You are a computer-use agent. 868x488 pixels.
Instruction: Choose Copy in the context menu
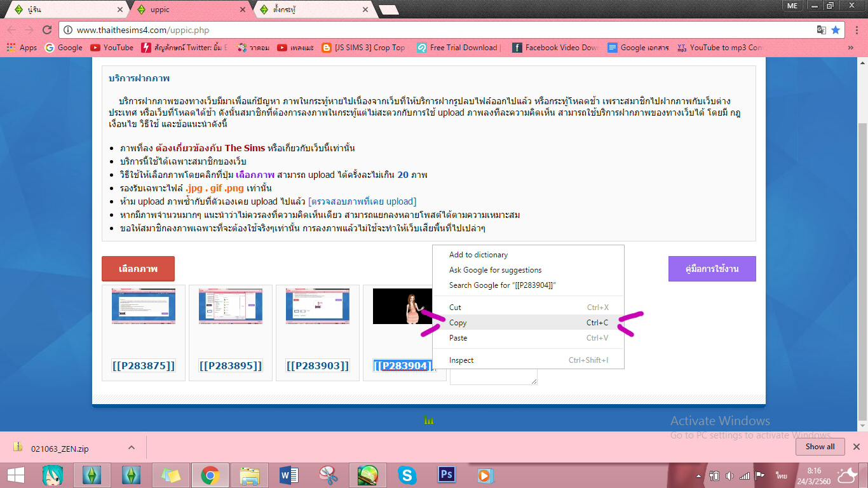point(528,323)
